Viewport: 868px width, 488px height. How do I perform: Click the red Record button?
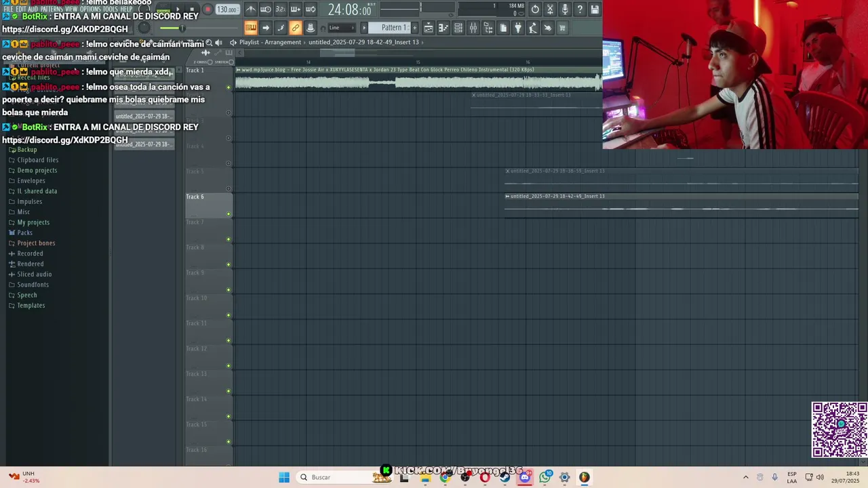[x=208, y=9]
